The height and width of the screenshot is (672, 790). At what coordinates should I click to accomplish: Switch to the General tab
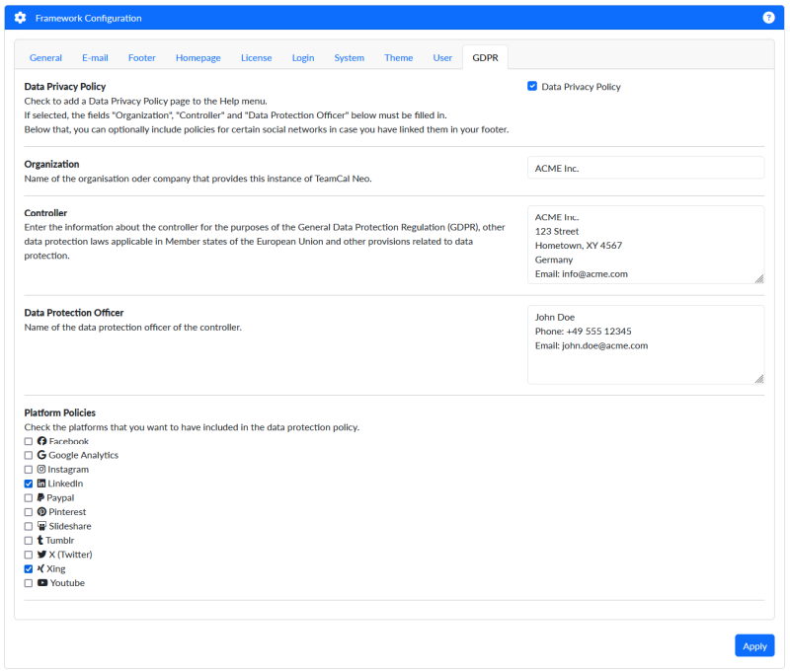(x=45, y=58)
